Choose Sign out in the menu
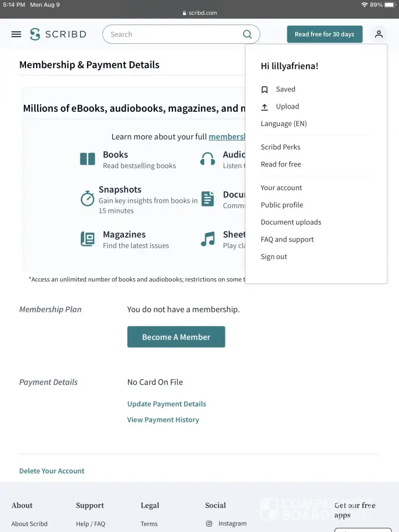This screenshot has width=399, height=532. pyautogui.click(x=274, y=256)
